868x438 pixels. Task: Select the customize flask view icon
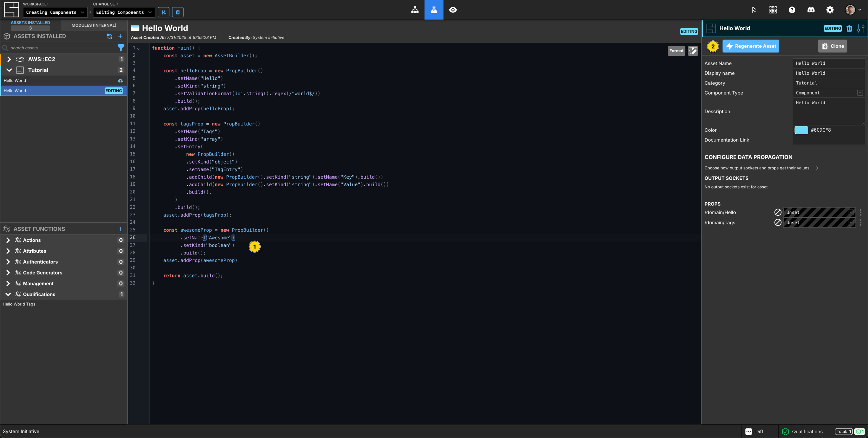[434, 10]
